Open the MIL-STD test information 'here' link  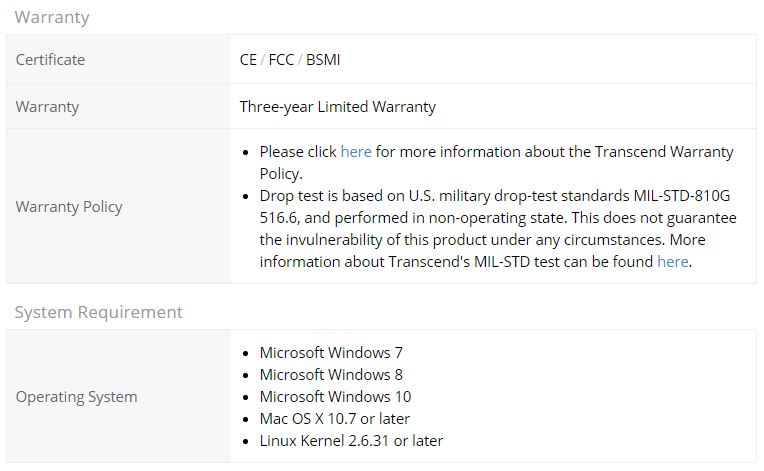[672, 262]
